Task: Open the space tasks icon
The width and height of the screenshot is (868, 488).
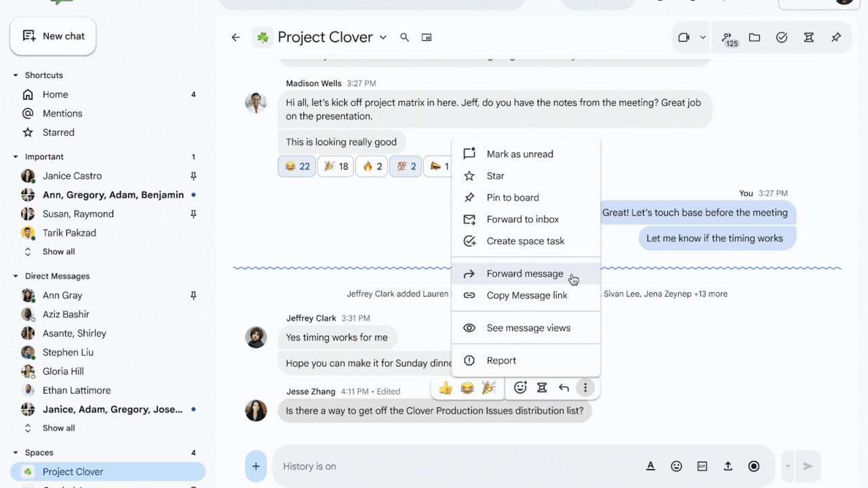Action: pos(782,37)
